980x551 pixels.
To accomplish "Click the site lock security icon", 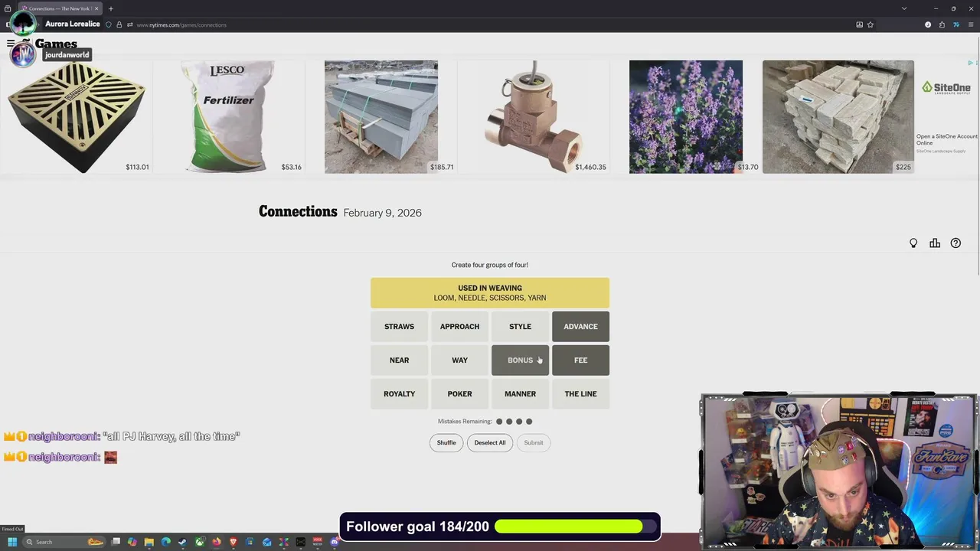I will point(119,24).
